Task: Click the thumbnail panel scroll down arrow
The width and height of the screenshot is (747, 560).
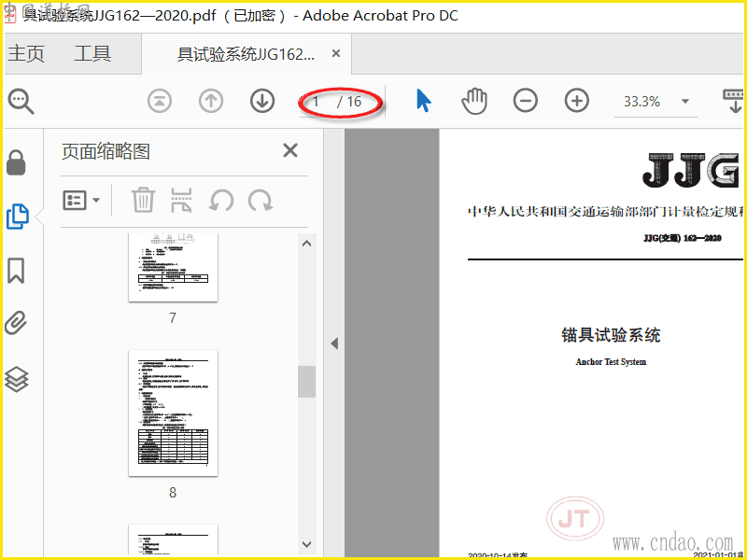Action: pyautogui.click(x=307, y=544)
